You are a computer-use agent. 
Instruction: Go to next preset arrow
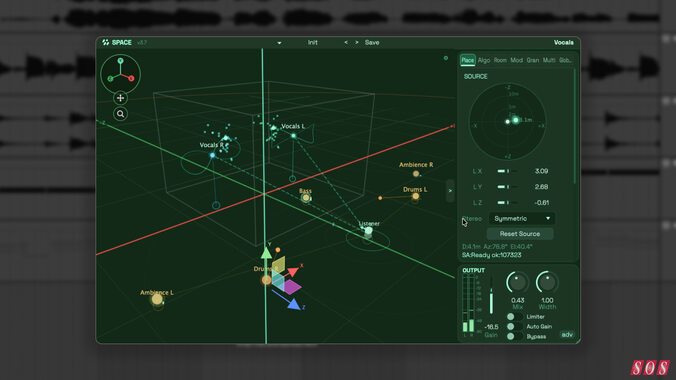click(x=357, y=42)
